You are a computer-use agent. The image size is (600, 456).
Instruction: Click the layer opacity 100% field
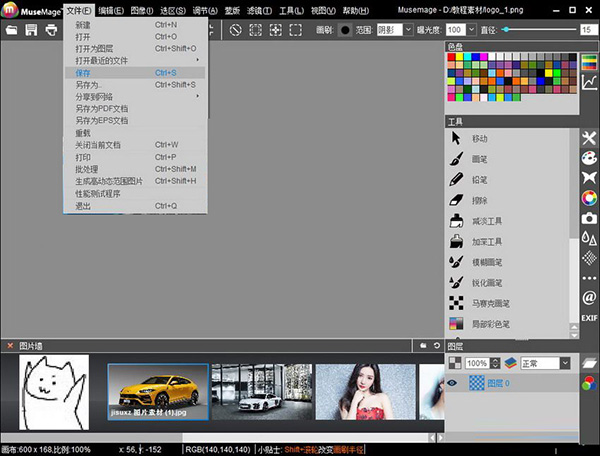(x=477, y=362)
